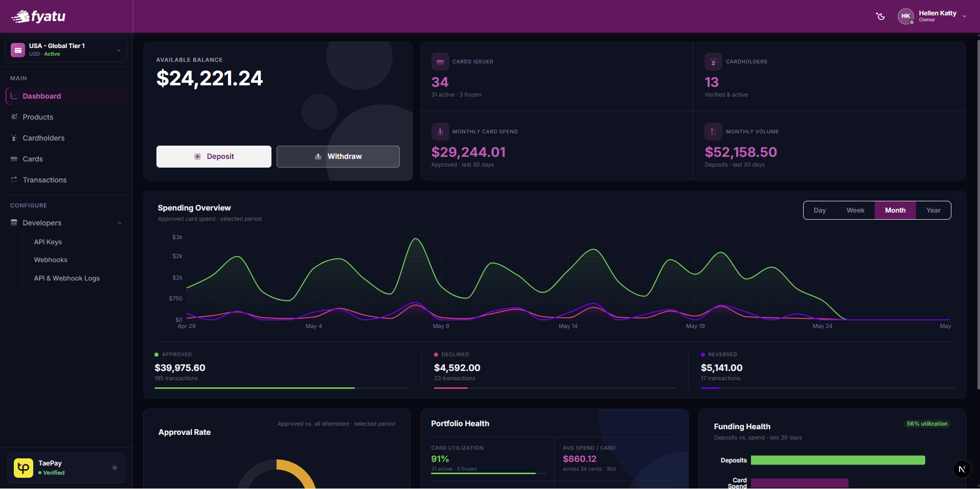The height and width of the screenshot is (489, 980).
Task: Click the Transactions sidebar icon
Action: tap(14, 180)
